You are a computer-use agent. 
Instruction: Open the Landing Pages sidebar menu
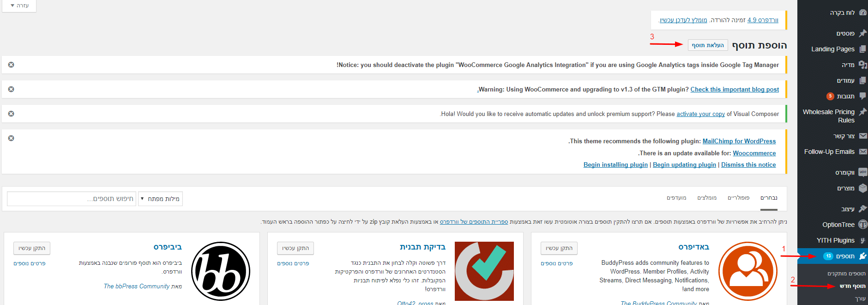tap(832, 49)
